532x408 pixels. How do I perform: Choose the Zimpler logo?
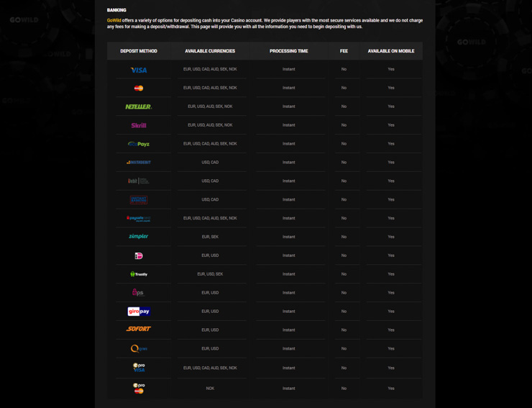(x=139, y=237)
